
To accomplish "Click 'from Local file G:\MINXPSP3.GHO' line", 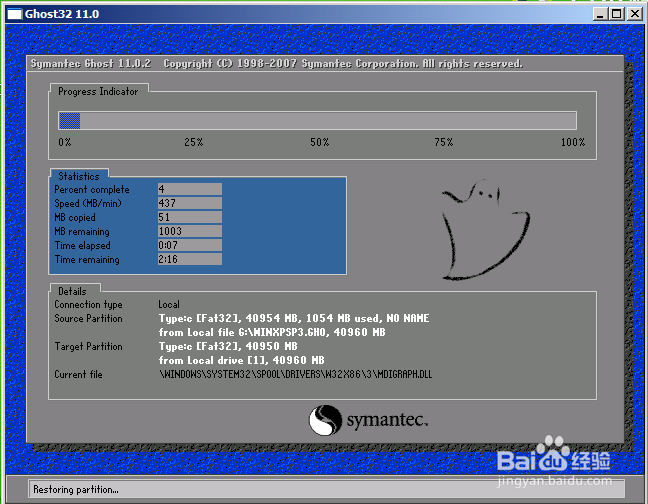I will (272, 333).
